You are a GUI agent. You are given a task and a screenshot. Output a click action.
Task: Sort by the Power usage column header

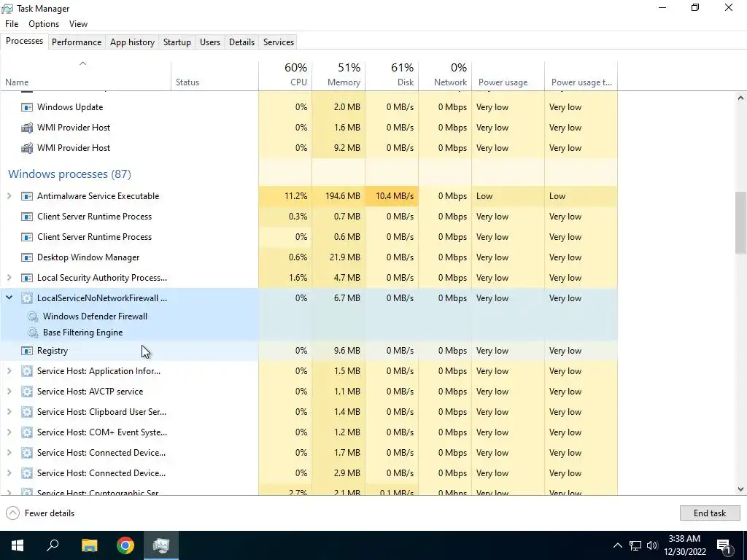(x=508, y=75)
